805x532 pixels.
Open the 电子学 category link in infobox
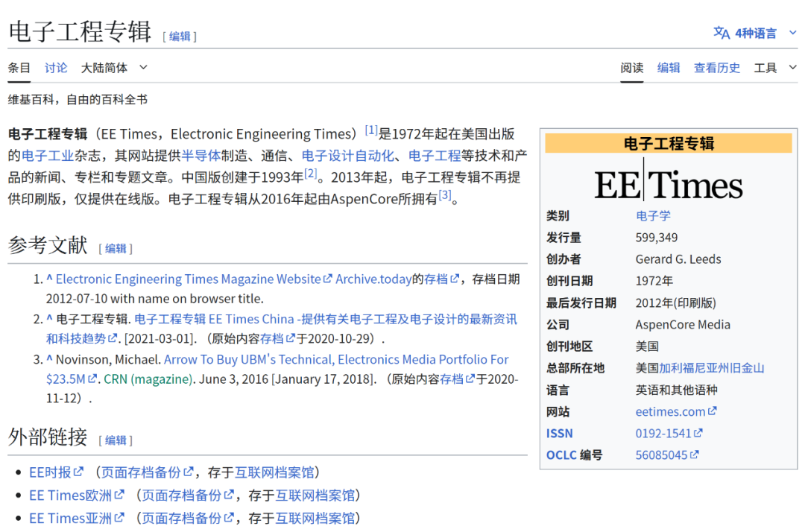coord(653,216)
